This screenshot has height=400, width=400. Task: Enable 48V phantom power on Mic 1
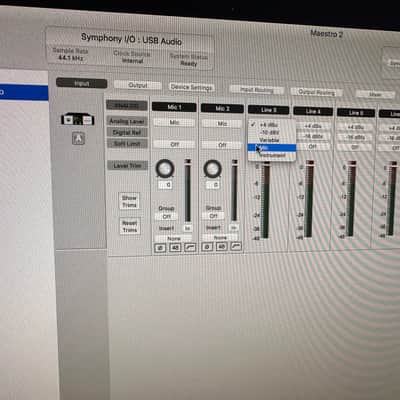click(x=175, y=247)
